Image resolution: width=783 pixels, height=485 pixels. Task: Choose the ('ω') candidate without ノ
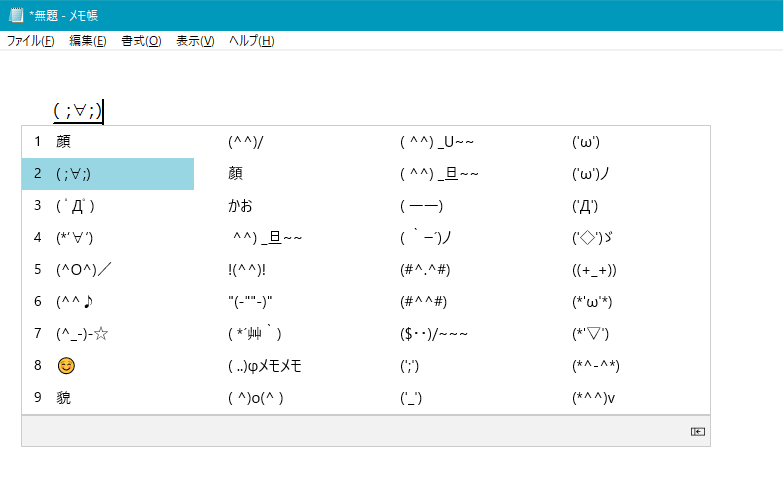(586, 142)
